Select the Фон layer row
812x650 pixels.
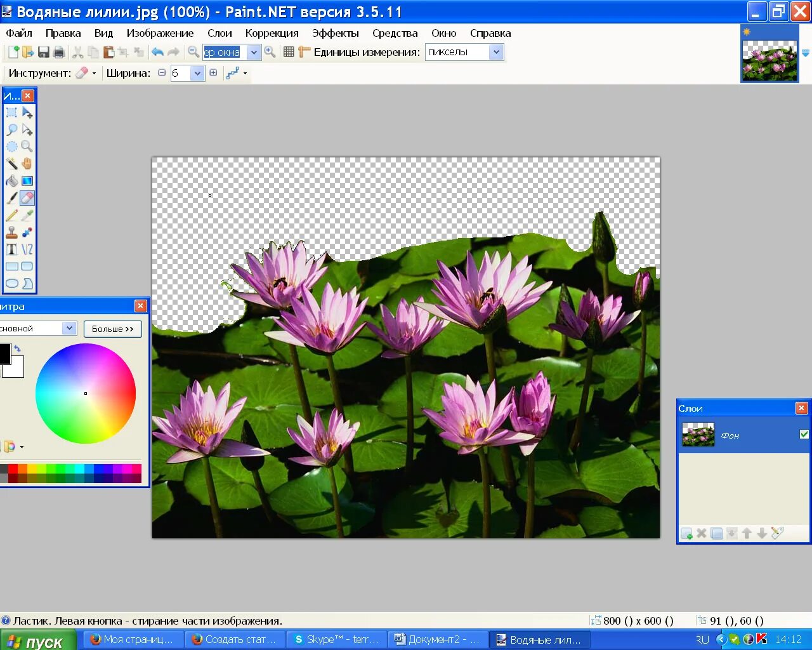pos(743,435)
